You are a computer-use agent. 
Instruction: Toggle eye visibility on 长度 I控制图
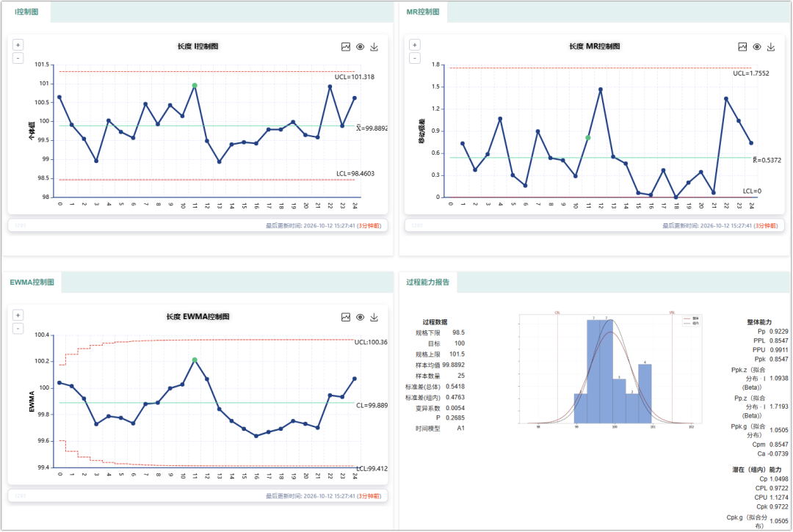(x=360, y=47)
